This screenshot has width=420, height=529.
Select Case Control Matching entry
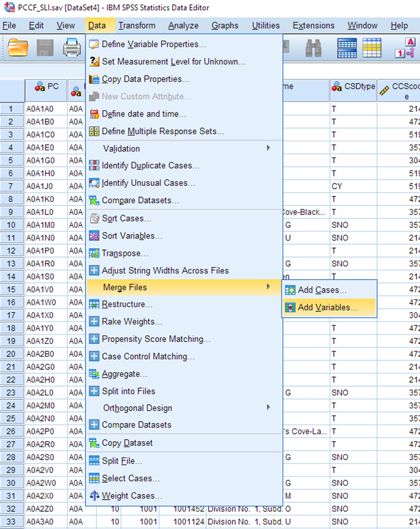click(184, 356)
